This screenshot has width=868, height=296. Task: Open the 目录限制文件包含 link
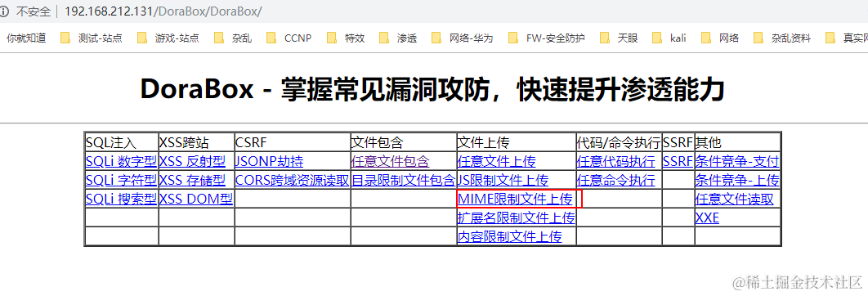coord(404,180)
